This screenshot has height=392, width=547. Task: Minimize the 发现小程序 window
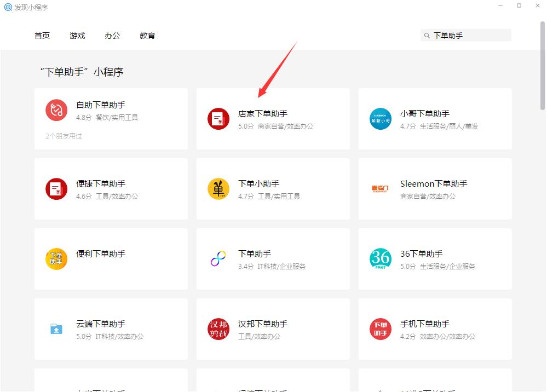[500, 6]
